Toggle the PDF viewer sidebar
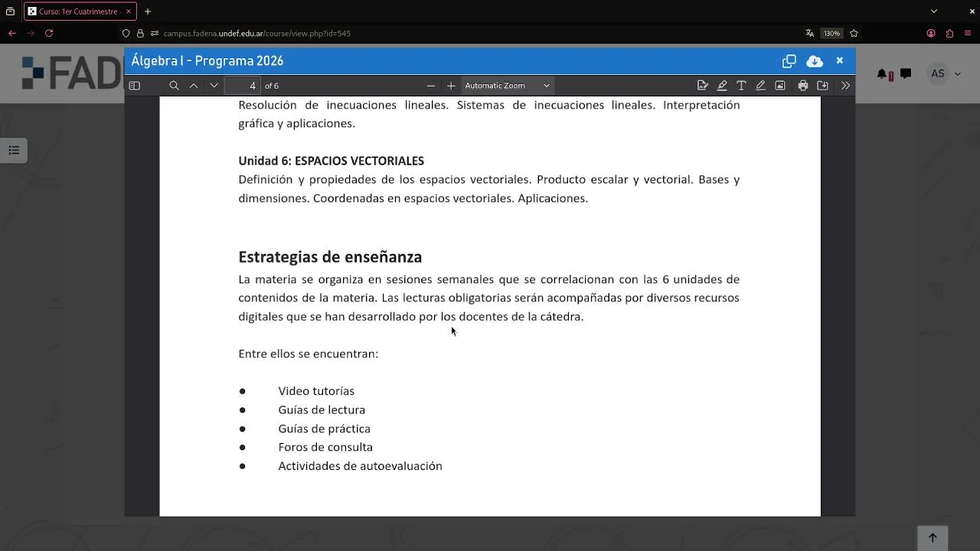Image resolution: width=980 pixels, height=551 pixels. click(135, 86)
